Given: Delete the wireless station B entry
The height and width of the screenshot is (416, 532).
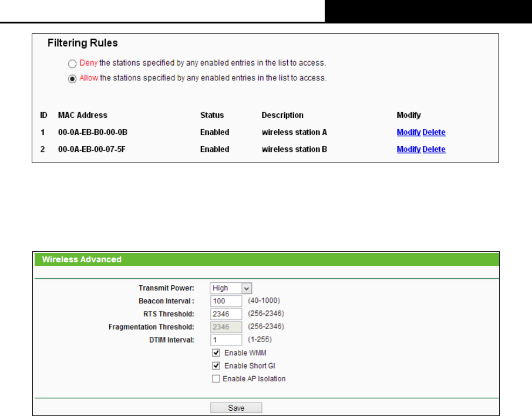Looking at the screenshot, I should click(x=433, y=149).
